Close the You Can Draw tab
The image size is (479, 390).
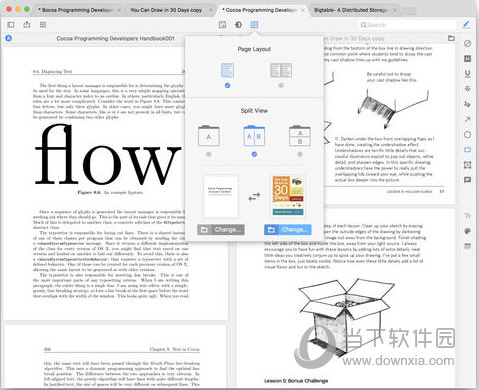click(211, 10)
